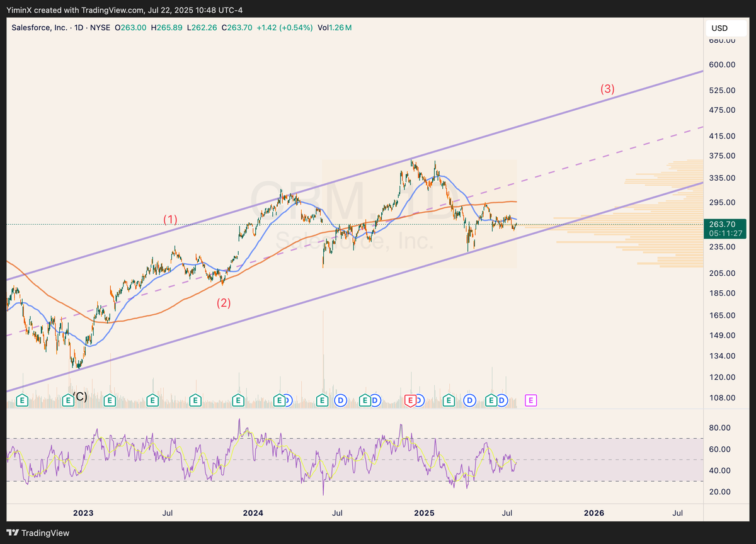This screenshot has height=544, width=756.
Task: Click the +1.42 (+0.54%) change value
Action: [285, 28]
